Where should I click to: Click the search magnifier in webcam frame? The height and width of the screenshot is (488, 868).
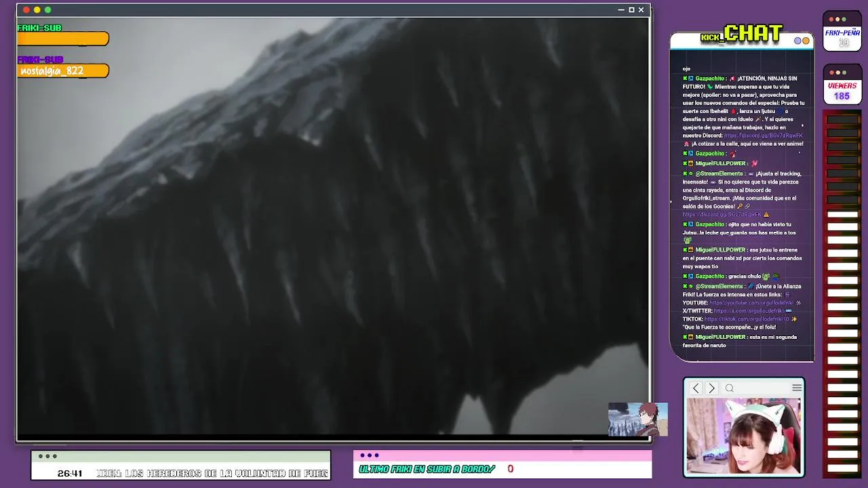730,388
